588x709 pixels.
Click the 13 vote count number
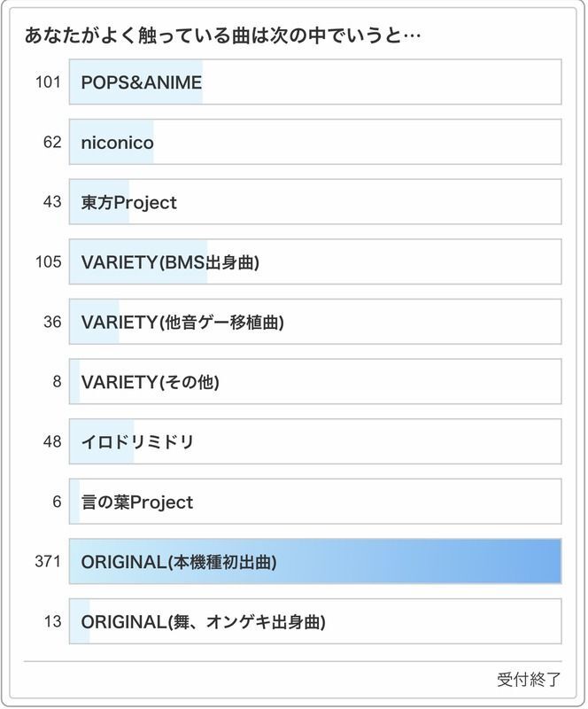52,621
